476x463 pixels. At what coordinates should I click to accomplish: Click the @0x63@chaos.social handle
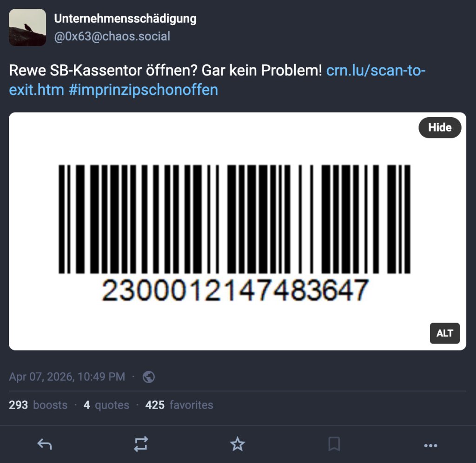pos(112,36)
